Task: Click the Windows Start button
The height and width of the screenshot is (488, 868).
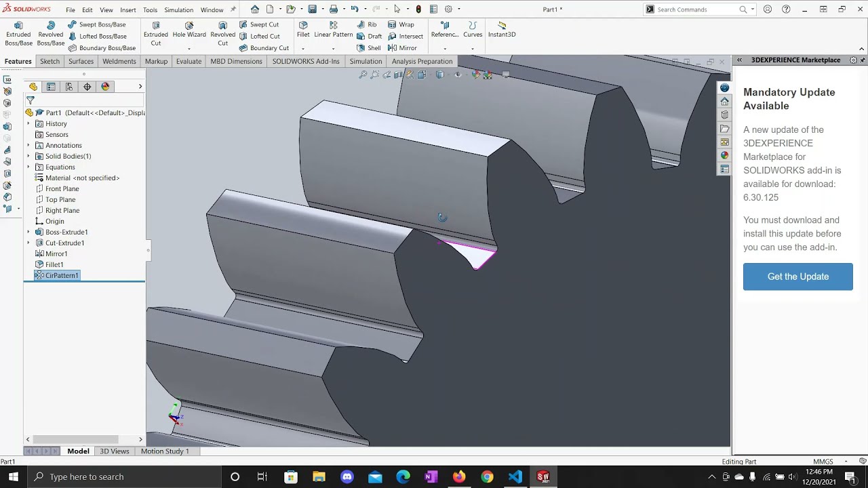Action: pos(14,476)
